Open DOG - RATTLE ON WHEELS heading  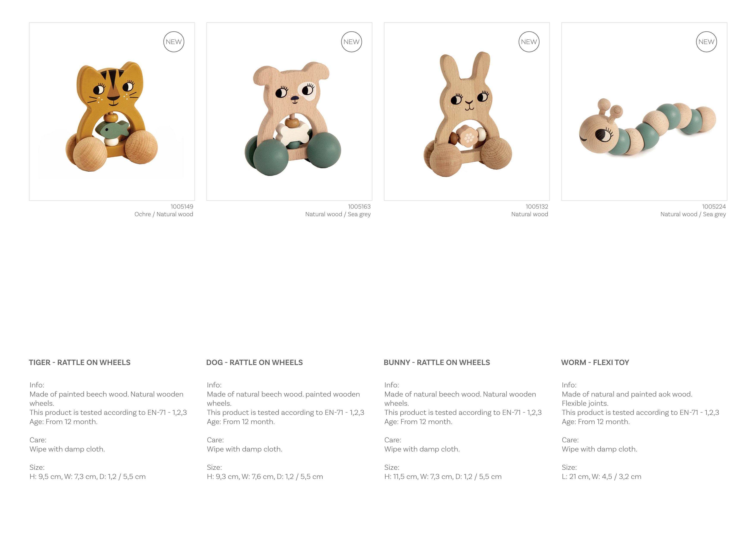tap(255, 363)
